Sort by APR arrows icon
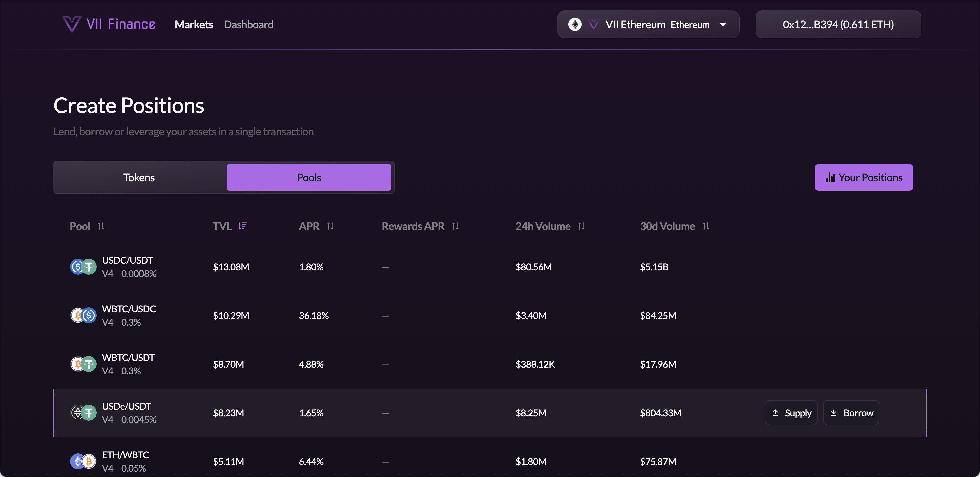 pyautogui.click(x=330, y=226)
